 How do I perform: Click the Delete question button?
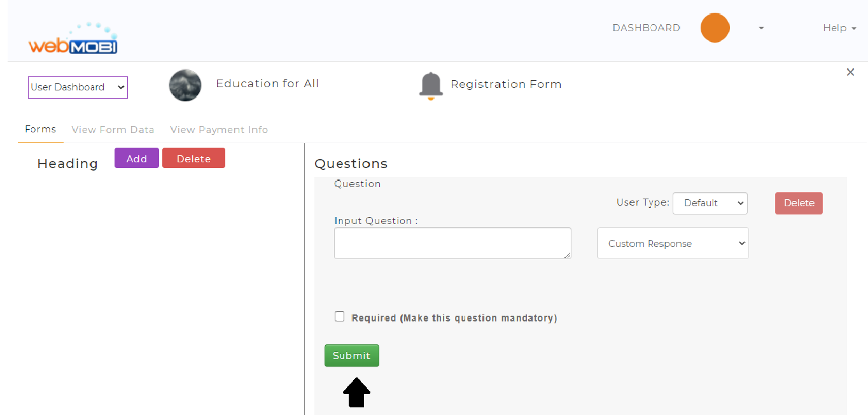[x=799, y=203]
